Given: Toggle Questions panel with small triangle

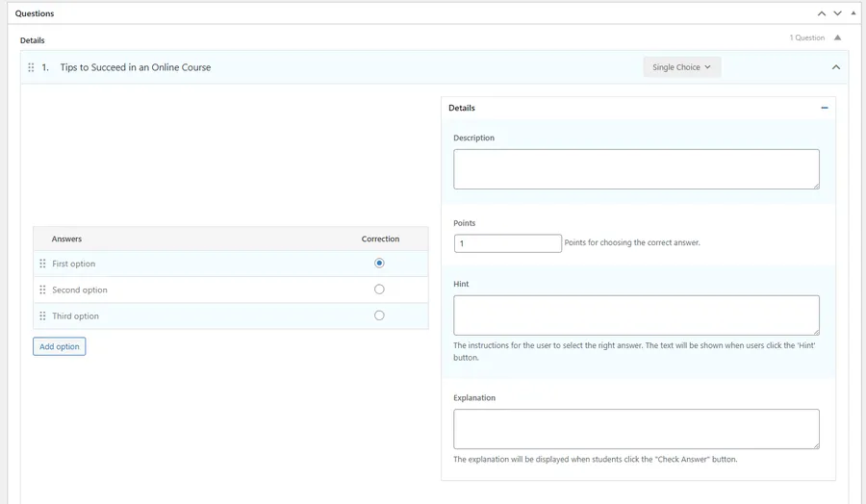Looking at the screenshot, I should pos(853,13).
